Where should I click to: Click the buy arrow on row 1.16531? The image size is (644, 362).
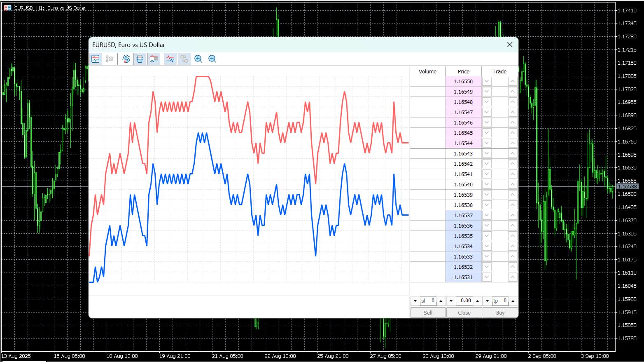[x=512, y=277]
